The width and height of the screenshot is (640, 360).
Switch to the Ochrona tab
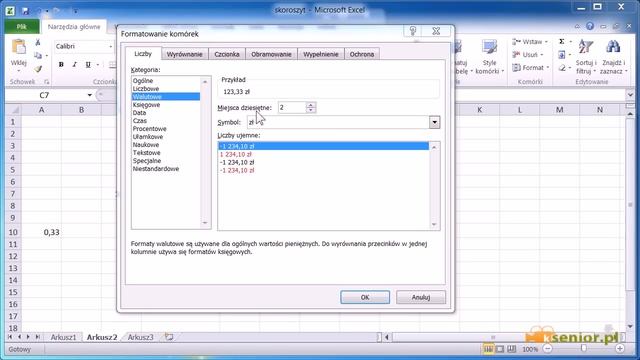click(362, 54)
